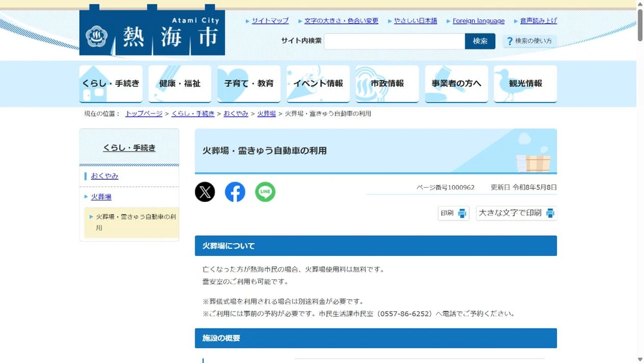Open 音声読み上げ link
This screenshot has height=363, width=644.
(538, 21)
